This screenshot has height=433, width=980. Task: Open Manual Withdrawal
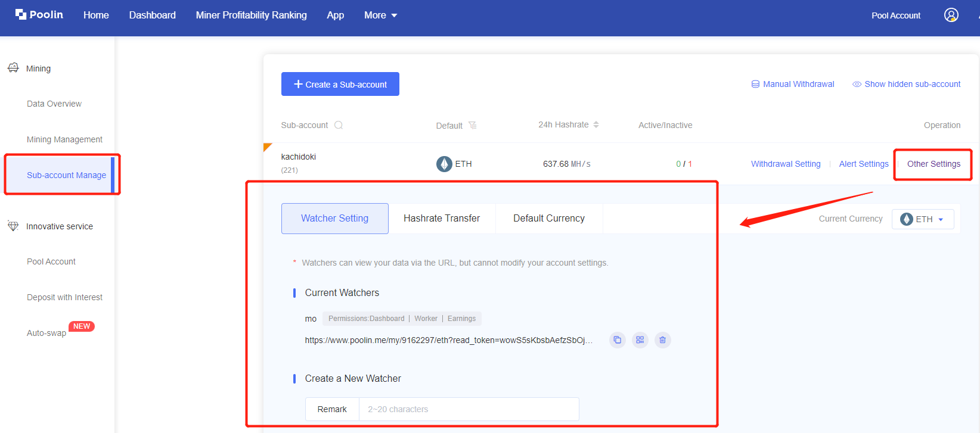click(793, 84)
